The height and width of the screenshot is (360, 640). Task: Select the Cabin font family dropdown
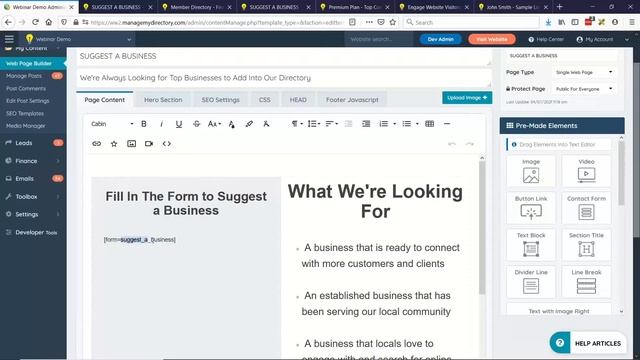point(112,124)
